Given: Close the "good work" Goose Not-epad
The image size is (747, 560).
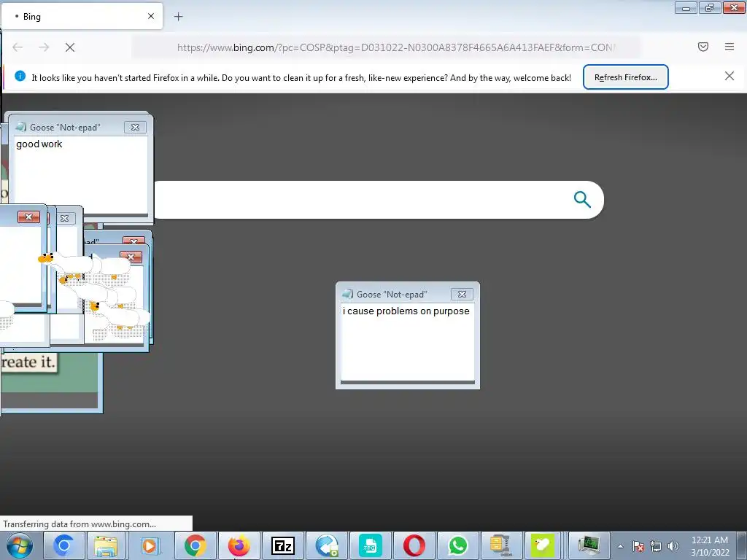Looking at the screenshot, I should 135,127.
